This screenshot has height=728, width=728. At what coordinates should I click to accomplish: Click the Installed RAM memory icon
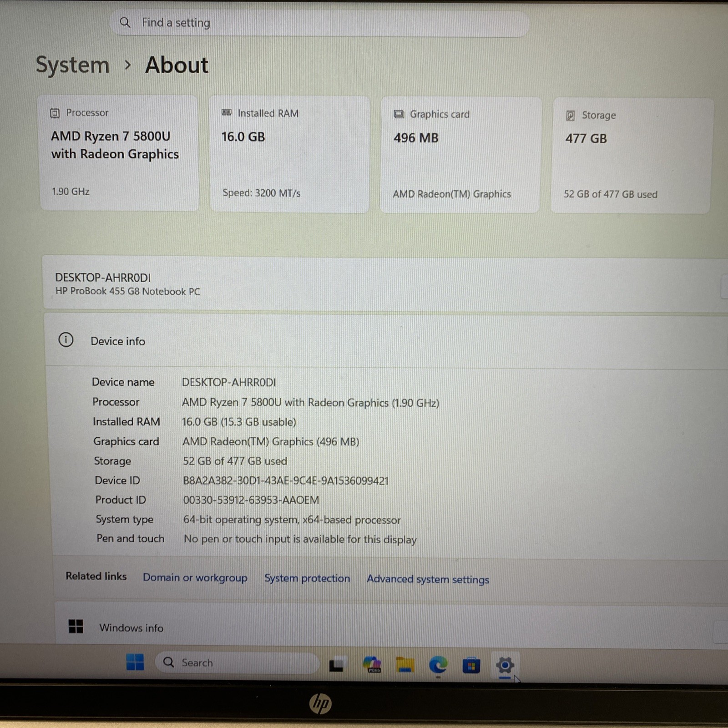click(226, 113)
